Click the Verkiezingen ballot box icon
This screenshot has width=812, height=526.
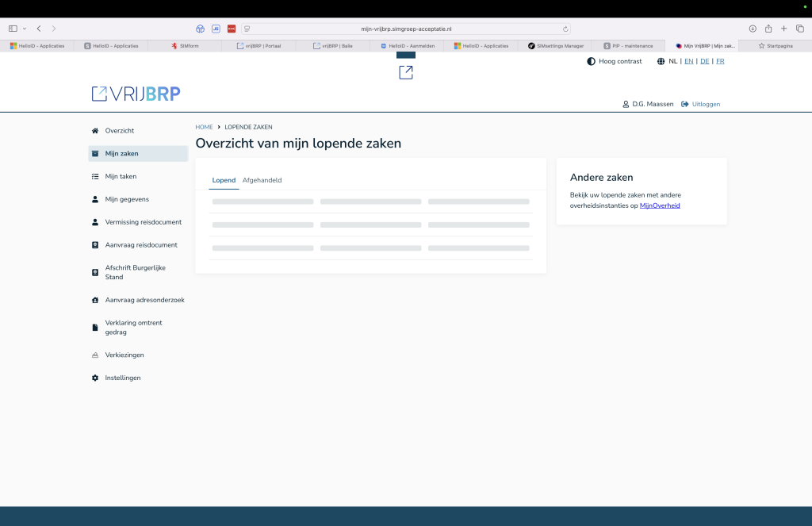[95, 355]
